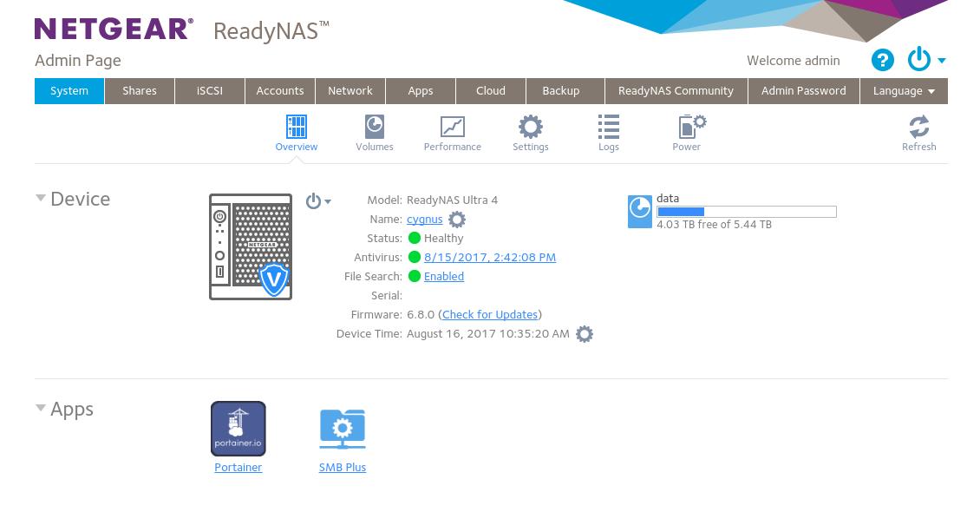Click the cygnus device name link

click(424, 220)
